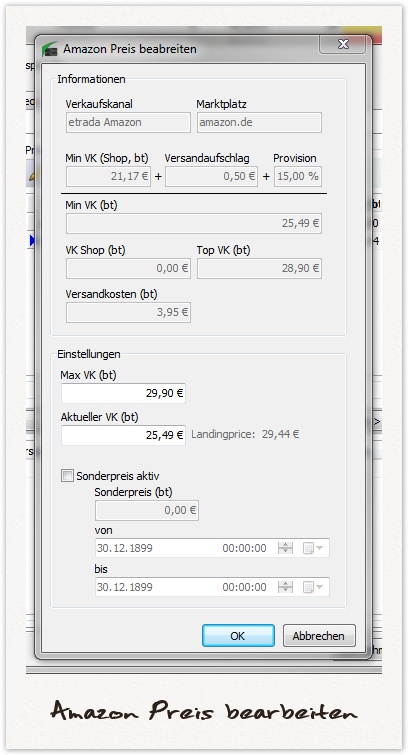Click the von time value 00:00:00
Image resolution: width=408 pixels, height=755 pixels.
point(244,548)
